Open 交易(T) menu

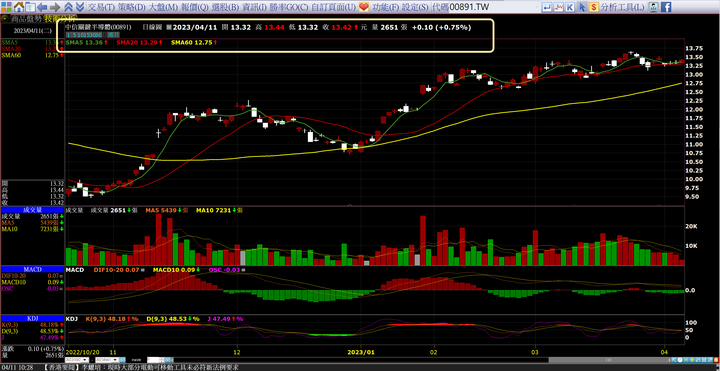(x=101, y=7)
